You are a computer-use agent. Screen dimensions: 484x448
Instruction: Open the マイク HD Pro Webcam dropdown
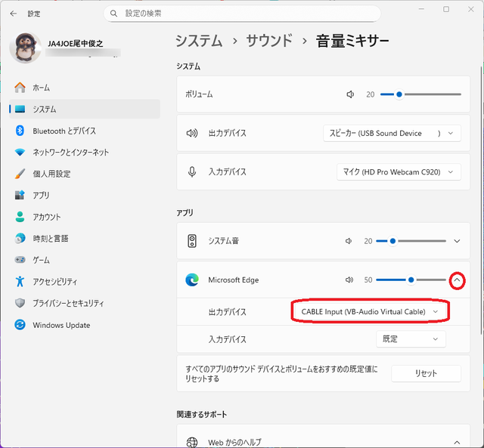point(399,172)
